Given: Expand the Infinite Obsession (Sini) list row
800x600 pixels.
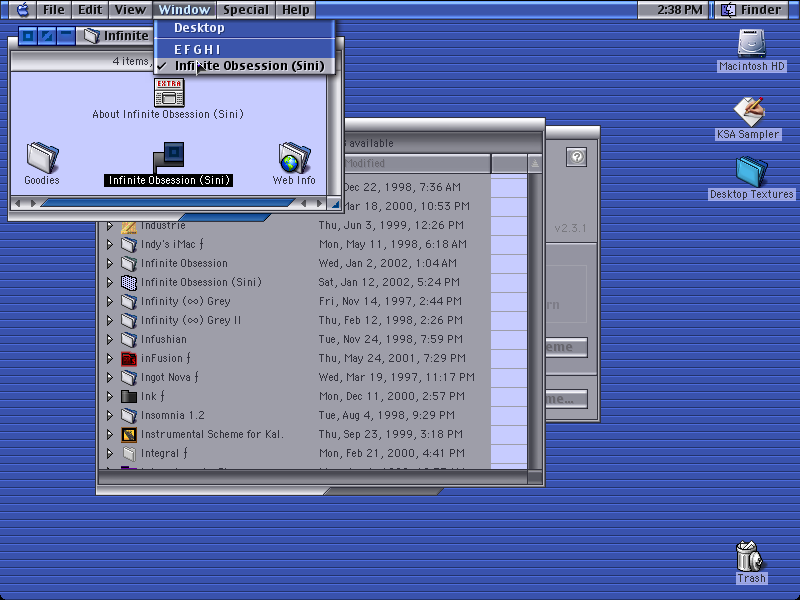Looking at the screenshot, I should tap(110, 282).
